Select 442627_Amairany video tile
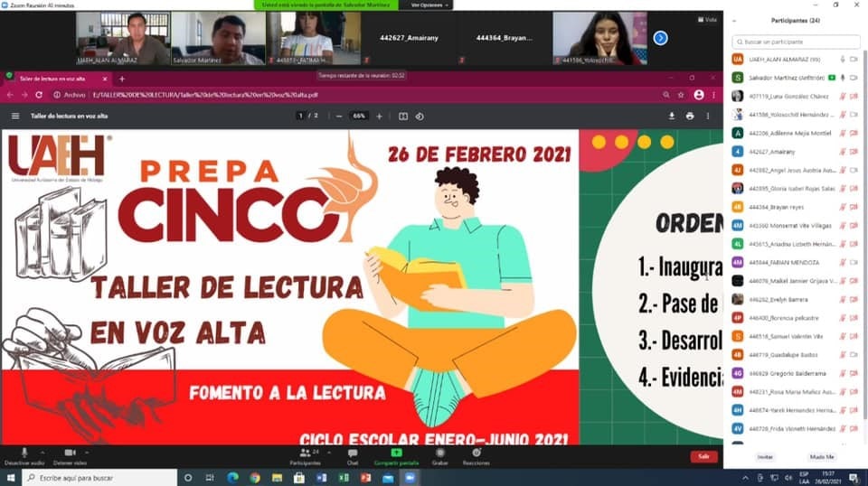The width and height of the screenshot is (868, 486). (x=409, y=38)
